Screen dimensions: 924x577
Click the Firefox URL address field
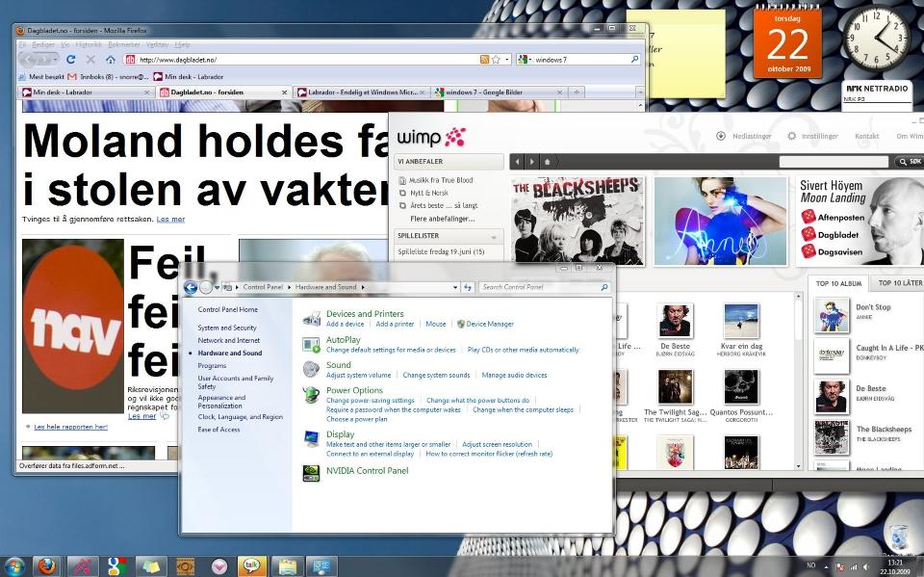[308, 60]
